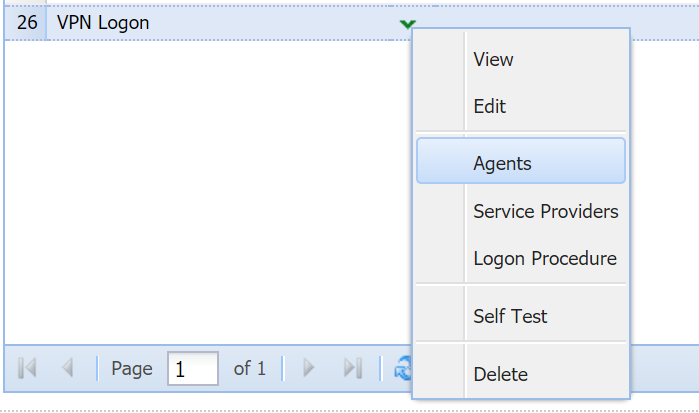Go to the first page of results

click(x=27, y=369)
